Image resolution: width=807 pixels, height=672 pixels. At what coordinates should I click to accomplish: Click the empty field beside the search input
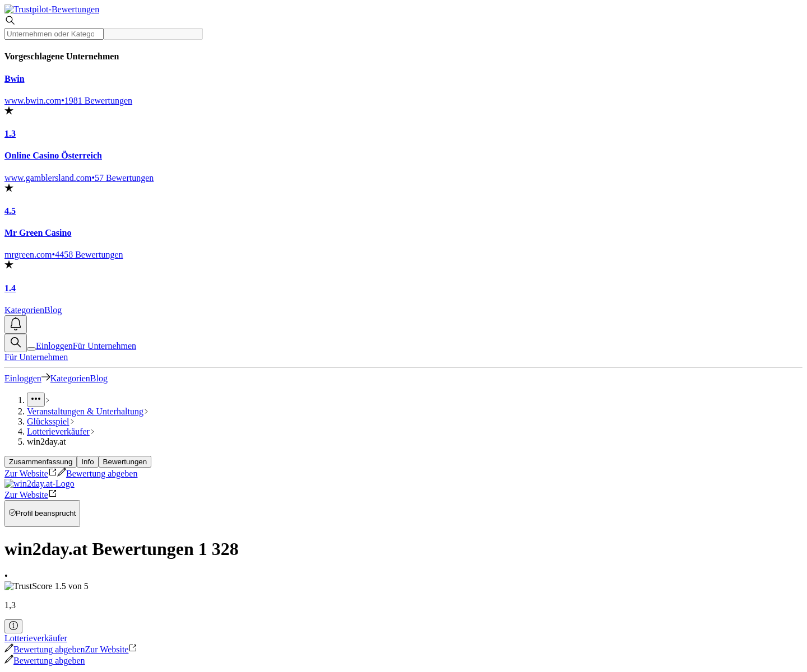click(153, 34)
